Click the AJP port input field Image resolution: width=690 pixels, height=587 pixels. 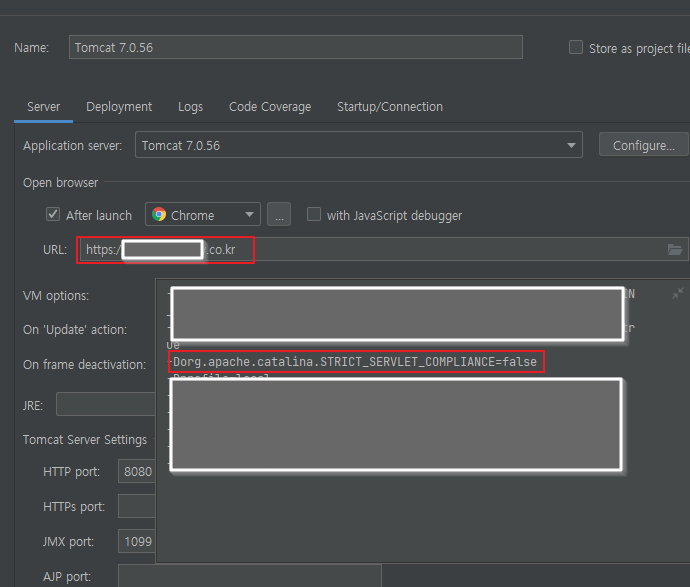[x=250, y=576]
